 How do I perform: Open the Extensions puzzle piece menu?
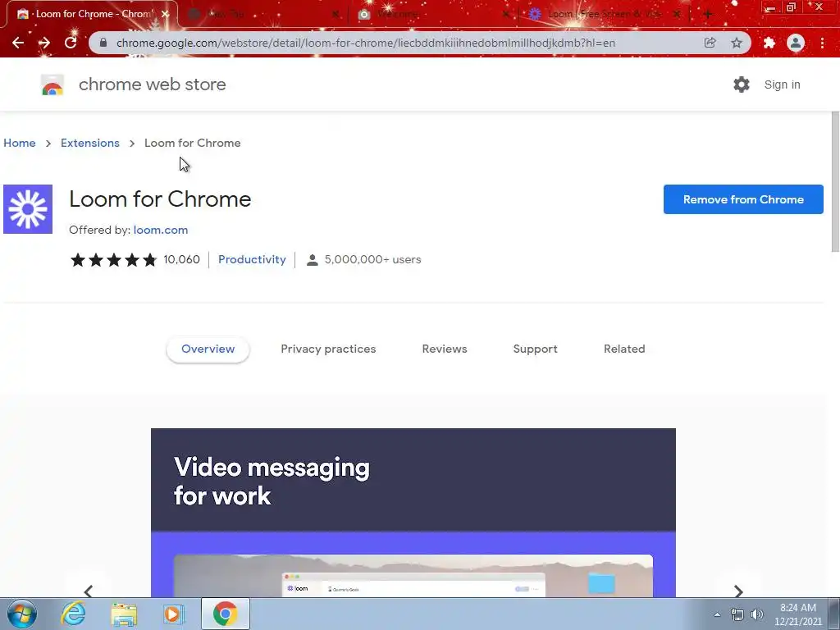coord(769,43)
